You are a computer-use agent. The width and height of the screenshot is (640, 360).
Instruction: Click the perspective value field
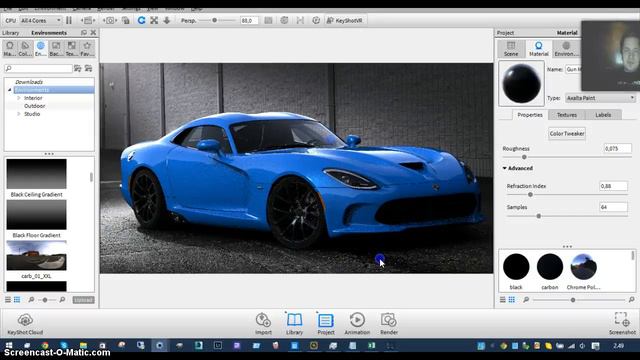(x=249, y=20)
